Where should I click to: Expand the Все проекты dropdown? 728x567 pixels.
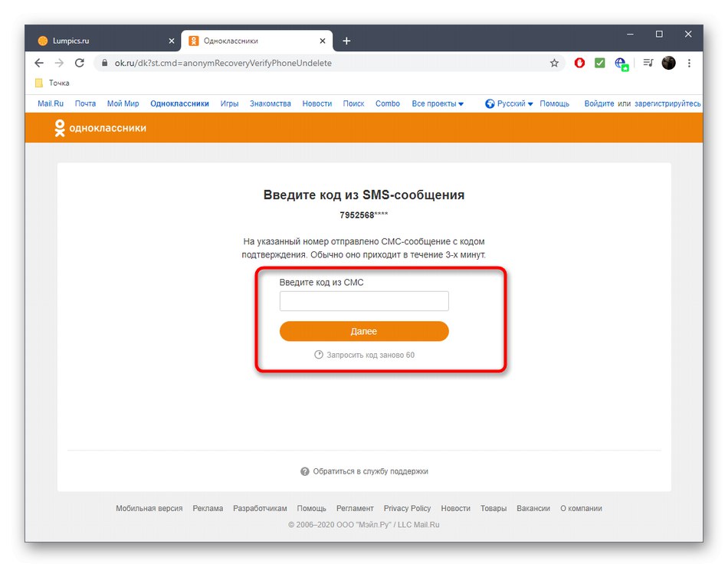coord(438,103)
